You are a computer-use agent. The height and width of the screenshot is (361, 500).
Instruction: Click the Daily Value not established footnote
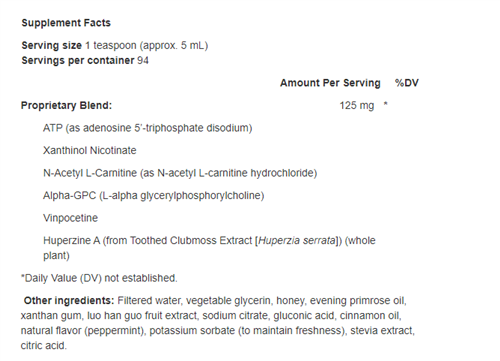tap(99, 278)
